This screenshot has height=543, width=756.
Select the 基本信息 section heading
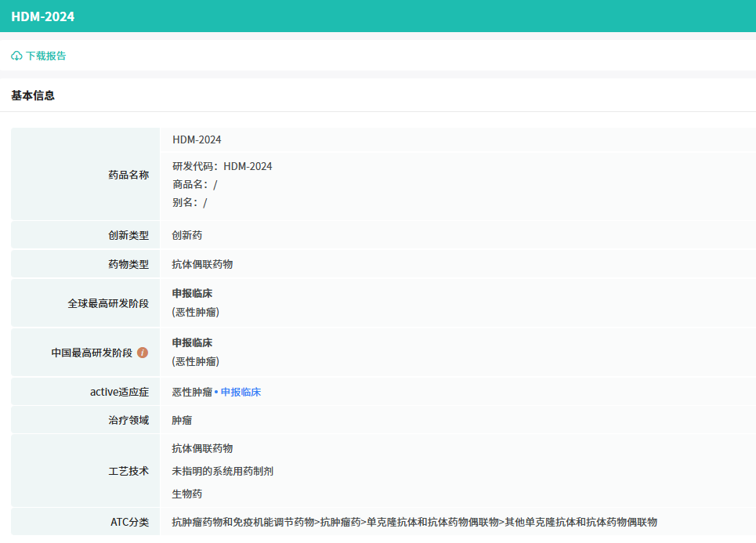point(33,96)
